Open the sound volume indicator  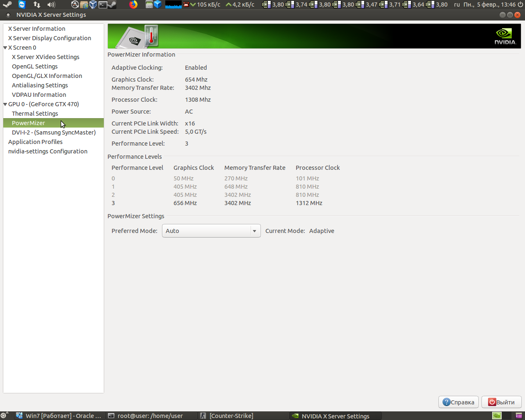(51, 5)
